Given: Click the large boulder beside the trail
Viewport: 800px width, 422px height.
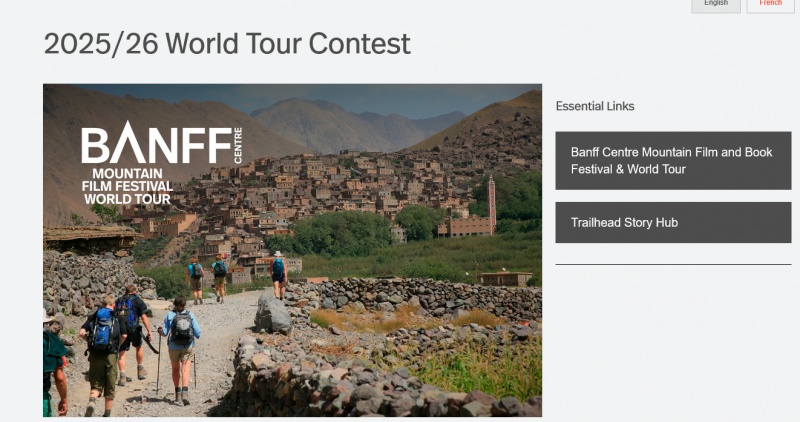Looking at the screenshot, I should point(271,312).
